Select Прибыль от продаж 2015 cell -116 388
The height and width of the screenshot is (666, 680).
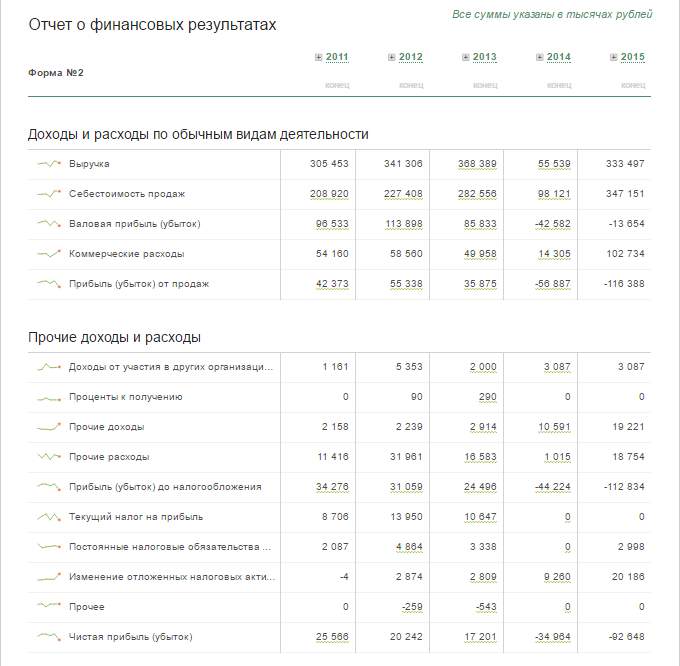pyautogui.click(x=624, y=284)
